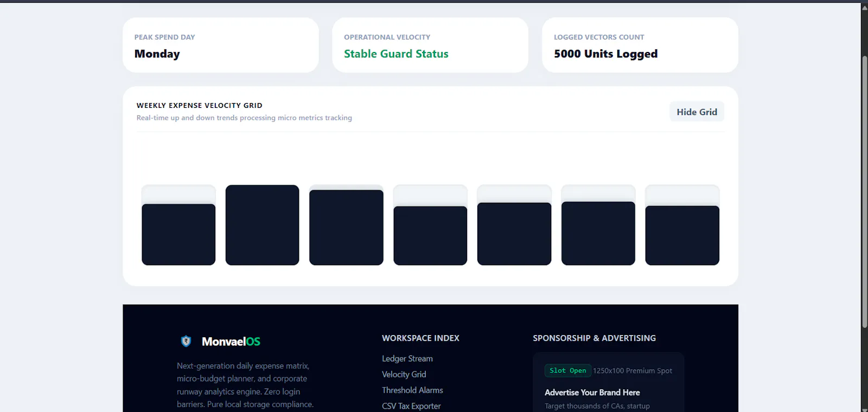Screen dimensions: 868x412
Task: Click the Weekly Expense Velocity Grid heading
Action: (200, 106)
